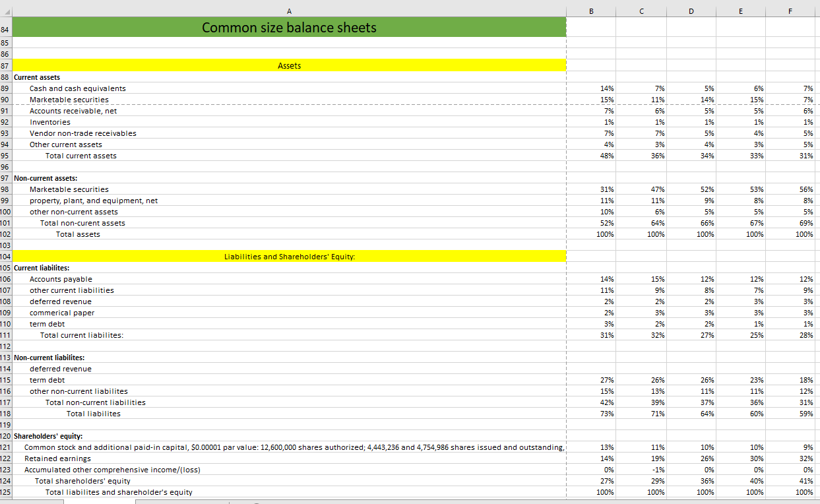820x504 pixels.
Task: Click the Accounts payable cell
Action: [61, 279]
